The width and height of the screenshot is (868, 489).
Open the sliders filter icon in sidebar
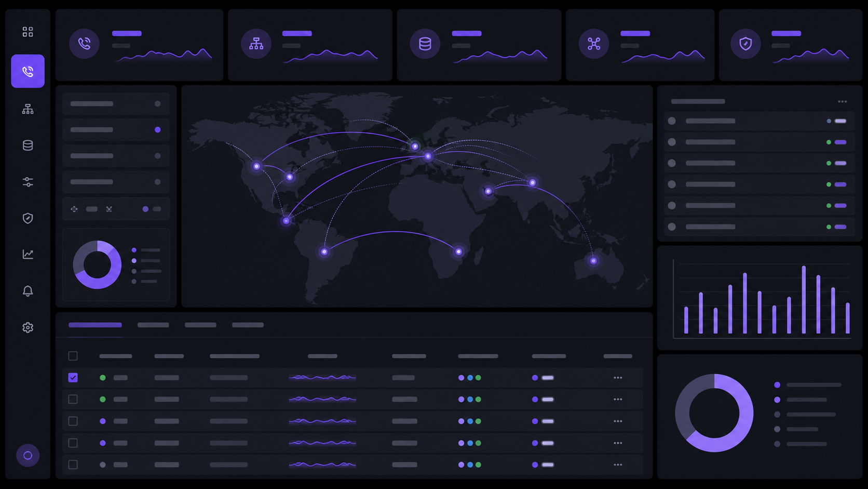click(x=28, y=182)
